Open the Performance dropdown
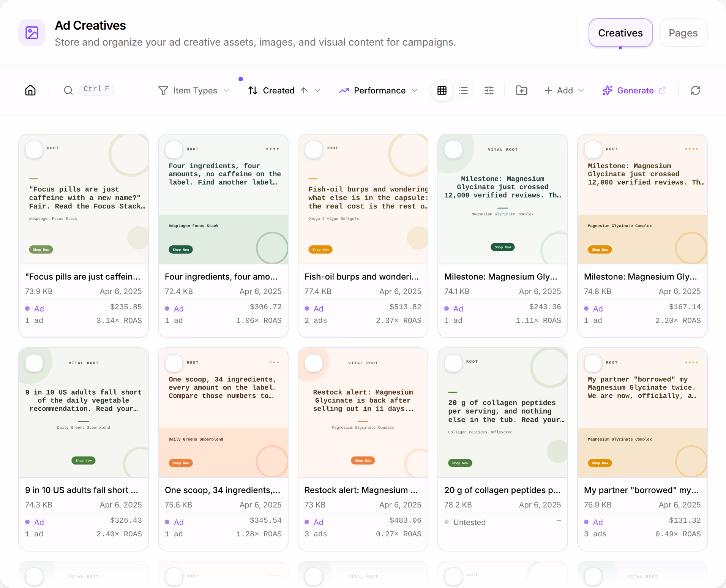726x588 pixels. pos(379,90)
